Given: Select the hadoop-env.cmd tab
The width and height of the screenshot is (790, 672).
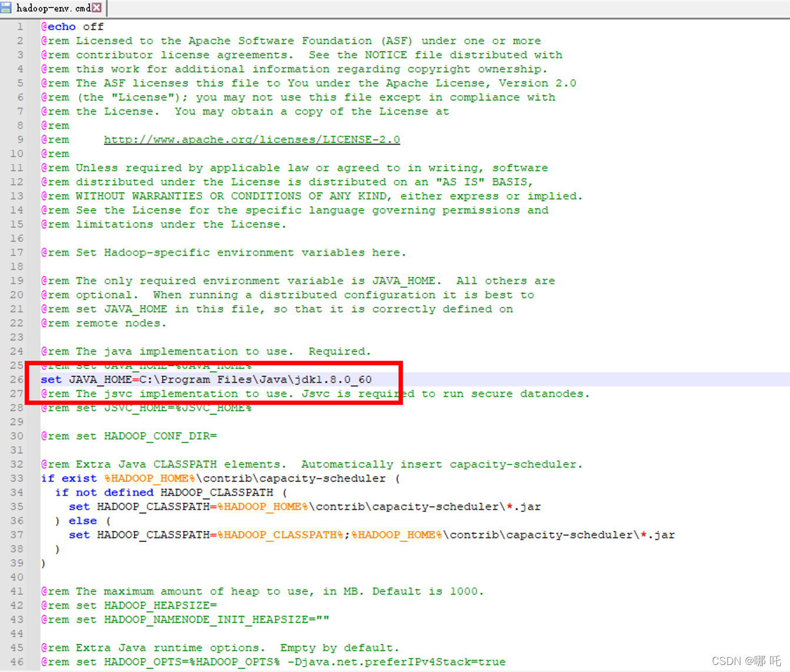Looking at the screenshot, I should pos(53,8).
